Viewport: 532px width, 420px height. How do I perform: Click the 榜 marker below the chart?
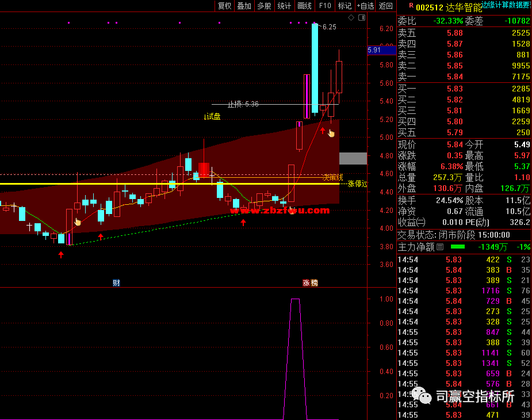(314, 283)
